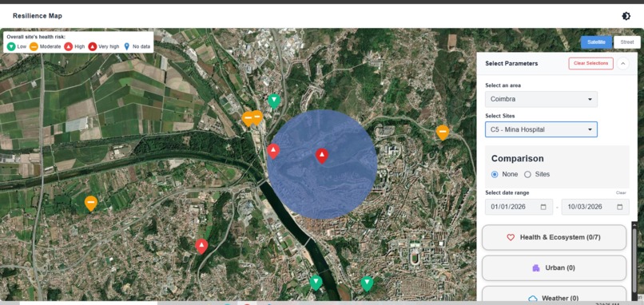Open the Select Sites dropdown showing C5 - Mina Hospital
Viewport: 644px width, 305px height.
[x=541, y=129]
